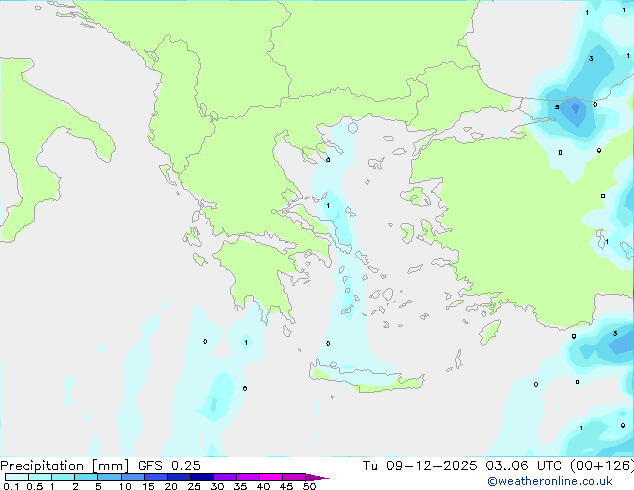
Task: Click the 40–45 mm magenta legend swatch
Action: pyautogui.click(x=271, y=477)
